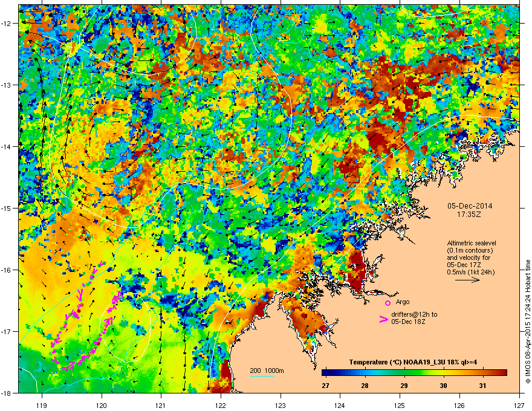The height and width of the screenshot is (411, 532).
Task: Click latitude axis label -15
Action: [x=7, y=208]
